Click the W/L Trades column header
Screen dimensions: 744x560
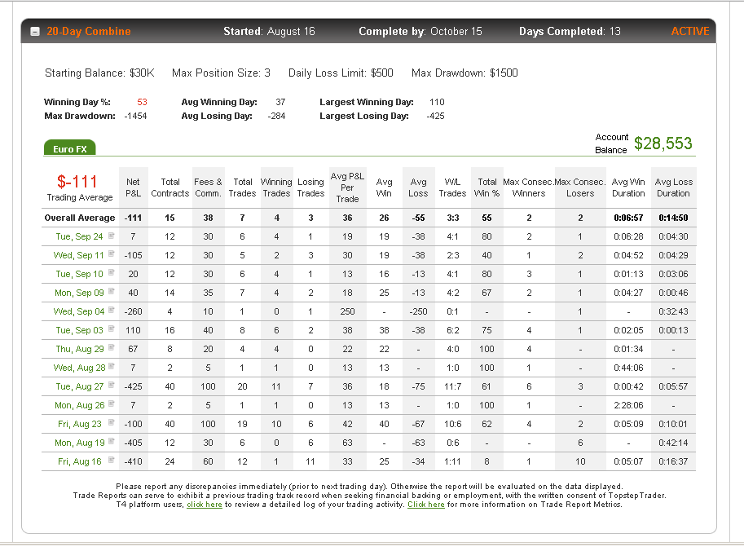[x=452, y=187]
